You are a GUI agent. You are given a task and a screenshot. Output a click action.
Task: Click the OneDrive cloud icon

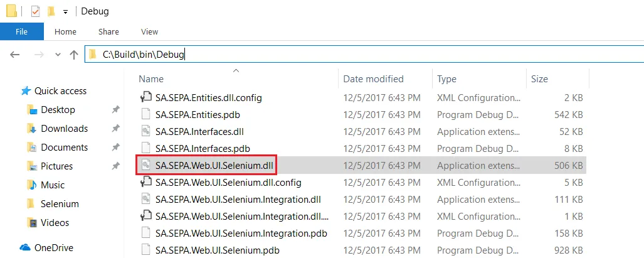pyautogui.click(x=26, y=247)
